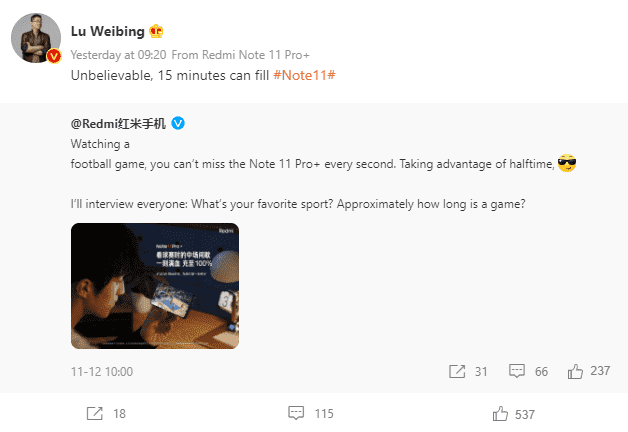
Task: Click the crown emoji beside Lu Weibing
Action: point(155,31)
